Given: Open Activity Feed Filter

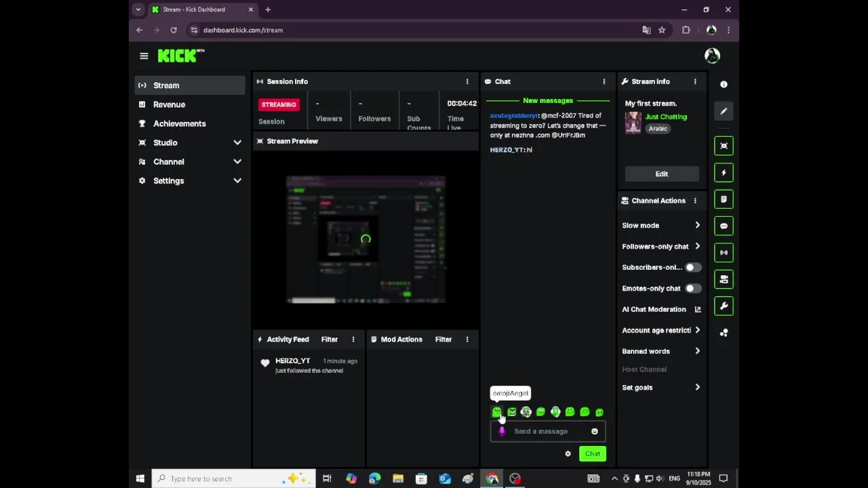Looking at the screenshot, I should (x=330, y=340).
